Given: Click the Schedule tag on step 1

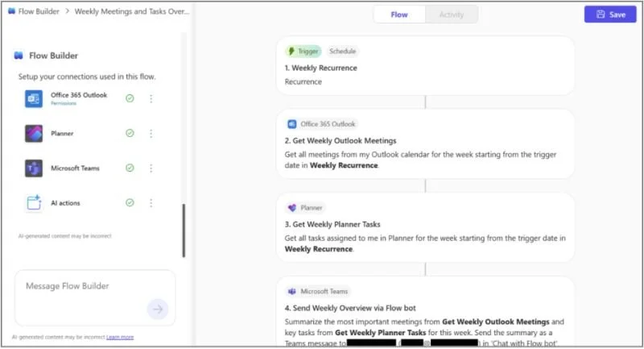Looking at the screenshot, I should [343, 51].
